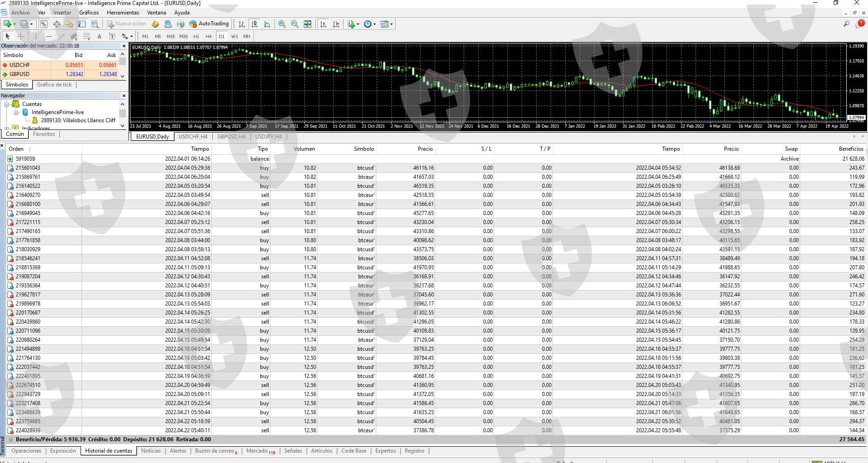
Task: Select the GBPUSD row in Market Watch
Action: click(x=19, y=74)
